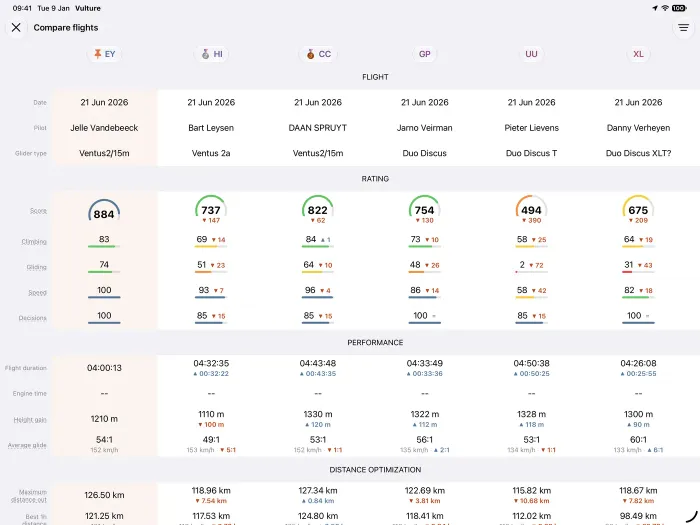
Task: Tap the 09:41 clock in status bar
Action: 22,8
